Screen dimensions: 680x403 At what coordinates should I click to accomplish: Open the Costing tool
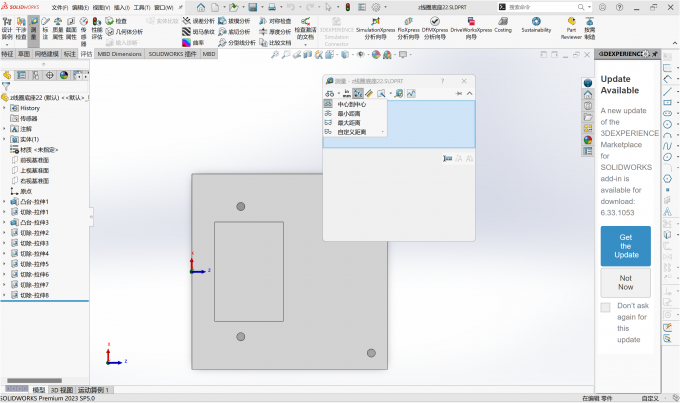(x=503, y=25)
